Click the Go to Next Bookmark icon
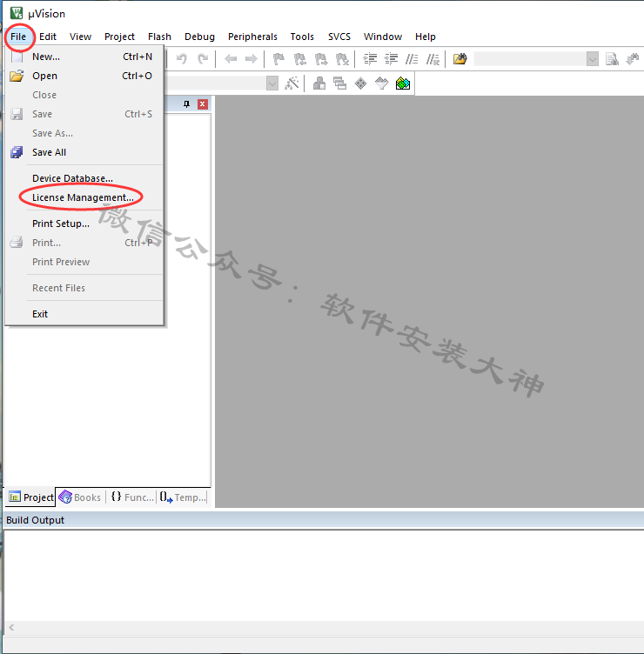 pyautogui.click(x=321, y=59)
